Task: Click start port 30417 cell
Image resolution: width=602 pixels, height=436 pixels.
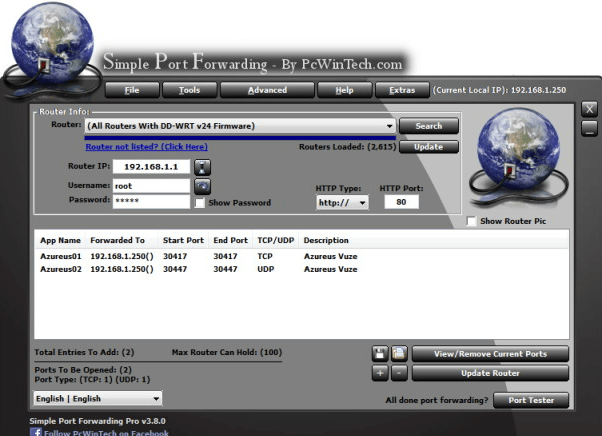Action: 175,256
